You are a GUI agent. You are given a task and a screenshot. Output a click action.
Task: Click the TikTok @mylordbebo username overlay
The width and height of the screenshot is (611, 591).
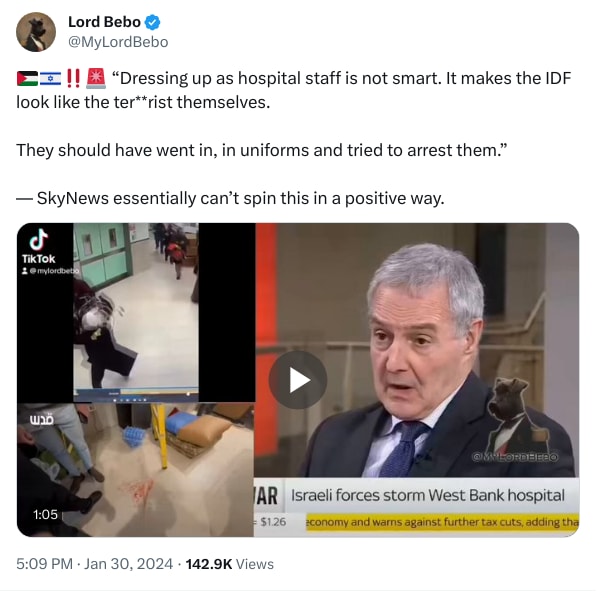(x=51, y=270)
